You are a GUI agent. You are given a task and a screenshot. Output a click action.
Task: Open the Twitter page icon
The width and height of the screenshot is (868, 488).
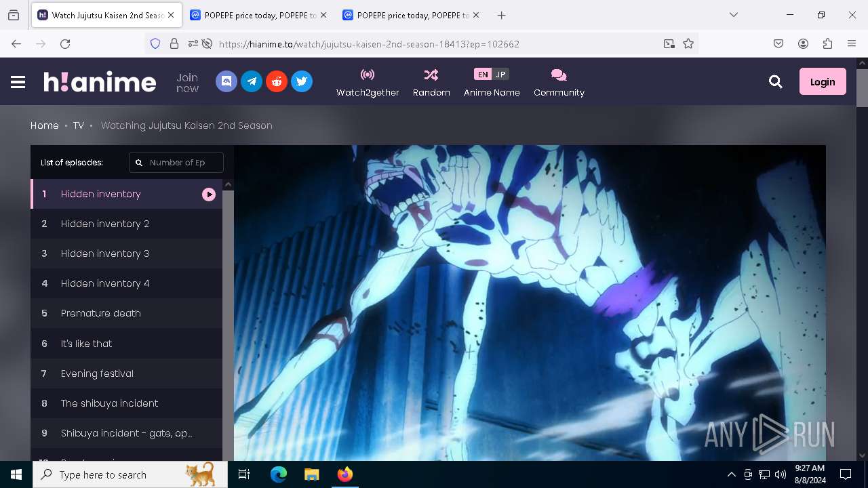(x=302, y=81)
